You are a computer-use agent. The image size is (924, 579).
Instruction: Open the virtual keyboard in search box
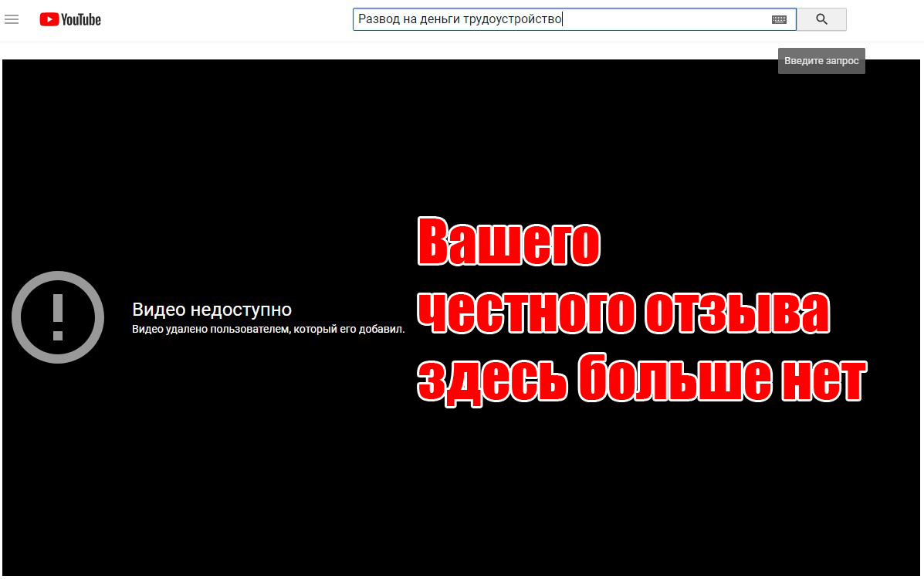(779, 19)
